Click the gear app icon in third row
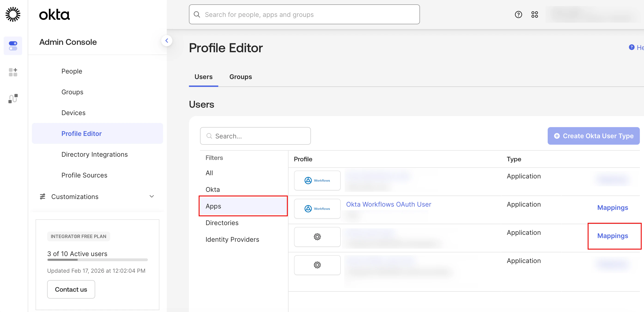Image resolution: width=644 pixels, height=312 pixels. 317,237
